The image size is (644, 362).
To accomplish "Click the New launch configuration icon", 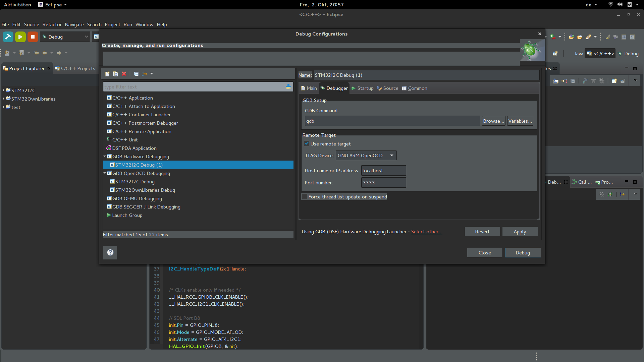I will tap(107, 74).
